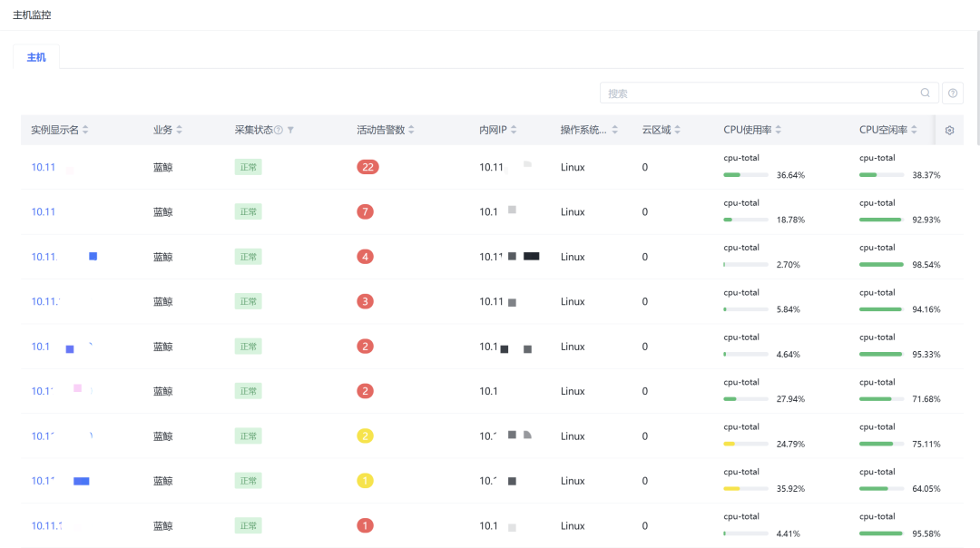
Task: Open host link in the 4.41% CPU row
Action: point(47,525)
